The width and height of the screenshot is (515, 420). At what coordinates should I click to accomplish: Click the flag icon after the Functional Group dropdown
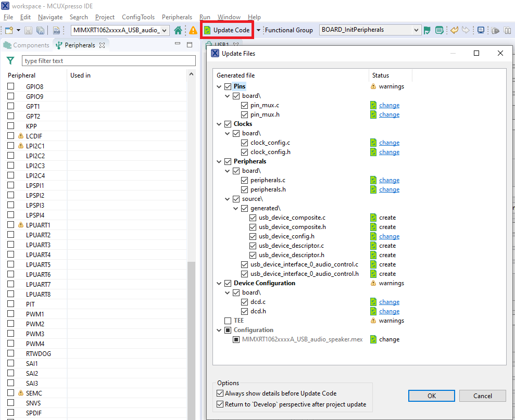(x=426, y=31)
